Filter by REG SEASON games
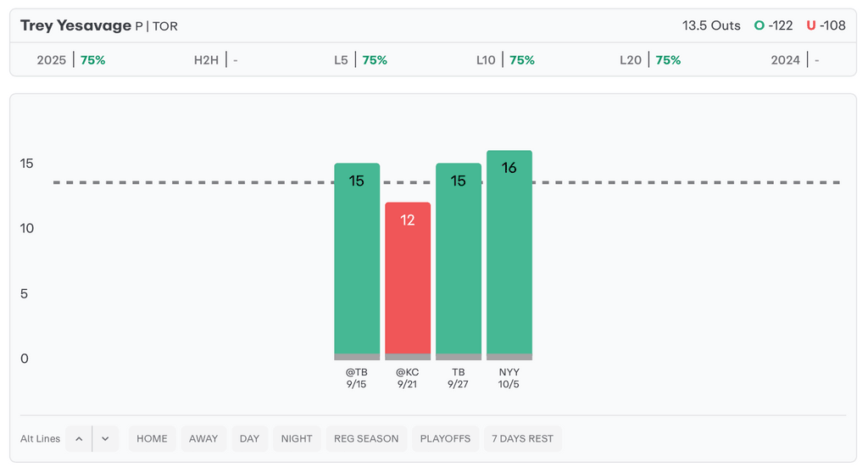This screenshot has height=473, width=868. [x=366, y=438]
